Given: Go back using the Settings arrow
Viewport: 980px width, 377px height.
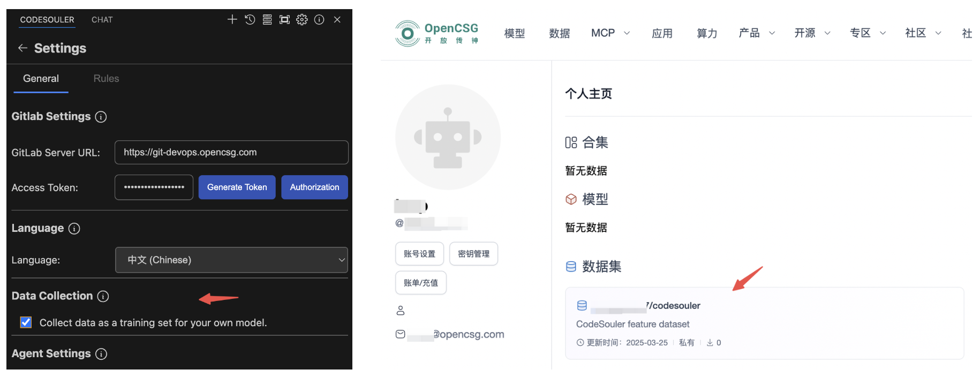Looking at the screenshot, I should (x=22, y=48).
